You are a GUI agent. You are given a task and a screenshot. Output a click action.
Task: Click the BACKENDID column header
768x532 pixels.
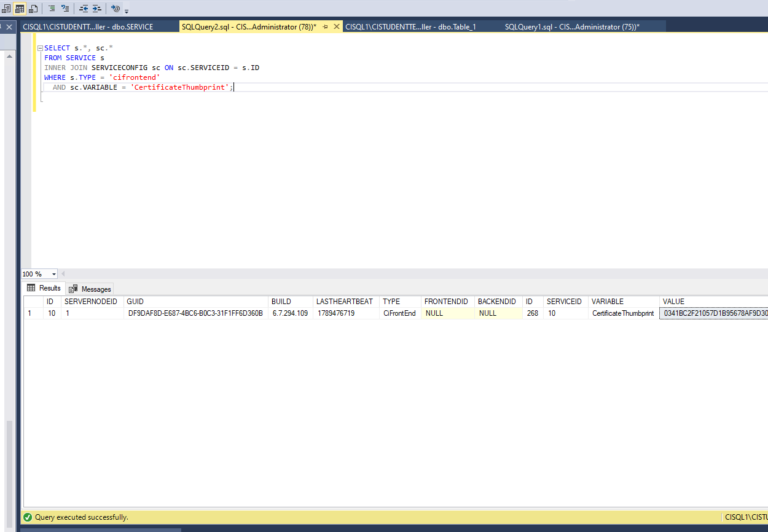click(497, 302)
